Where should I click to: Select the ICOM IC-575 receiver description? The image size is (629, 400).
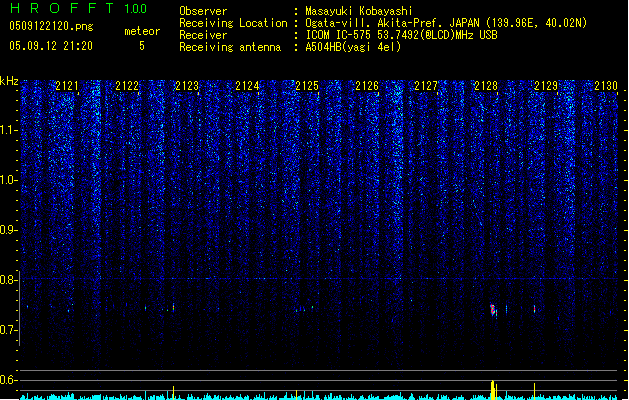[x=402, y=35]
